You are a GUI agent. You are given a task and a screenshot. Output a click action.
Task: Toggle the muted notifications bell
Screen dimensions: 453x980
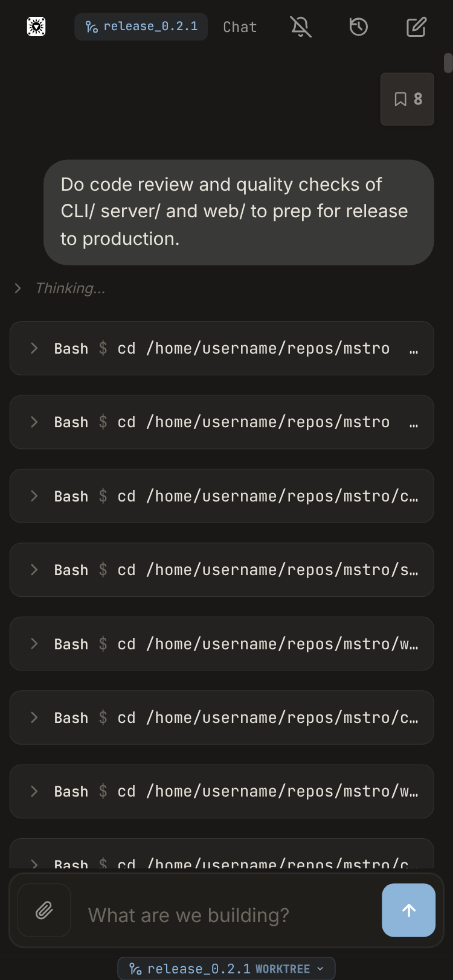300,27
